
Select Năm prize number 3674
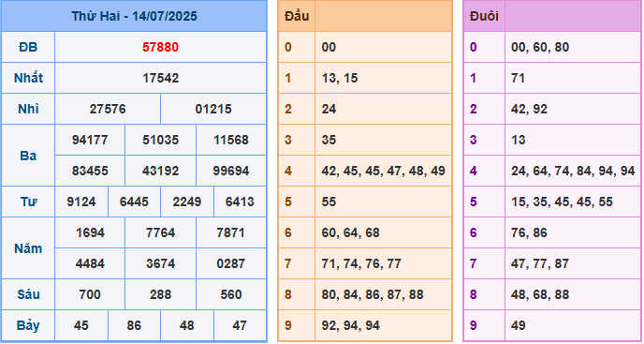point(161,263)
